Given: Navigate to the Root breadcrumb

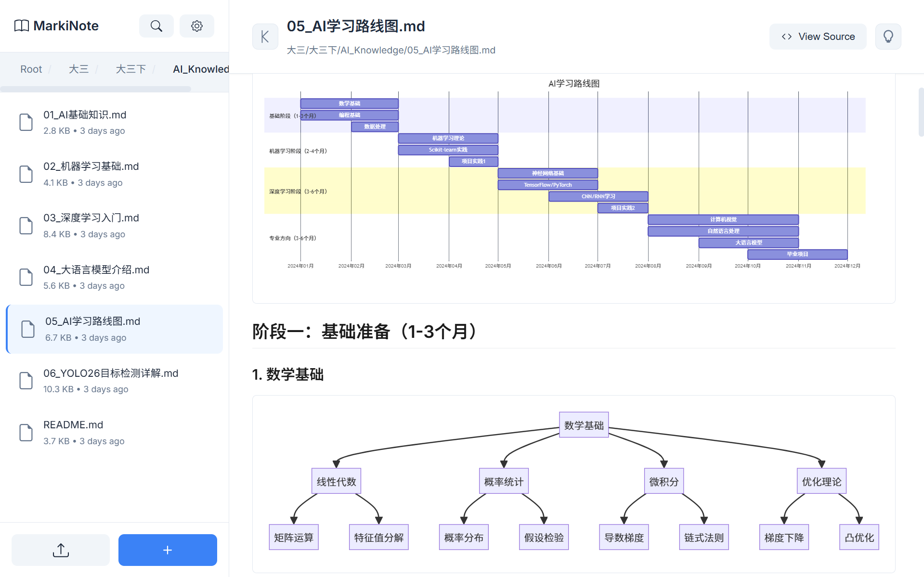Looking at the screenshot, I should tap(31, 69).
